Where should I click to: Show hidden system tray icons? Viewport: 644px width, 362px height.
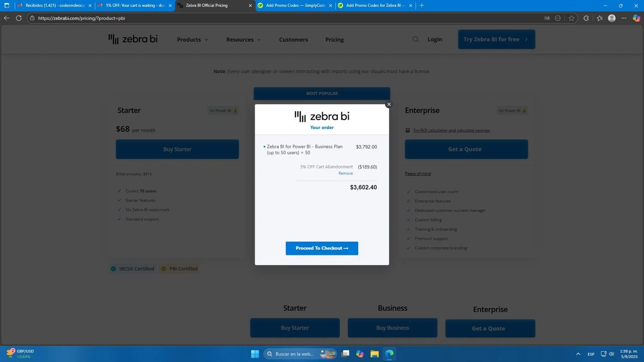[578, 354]
